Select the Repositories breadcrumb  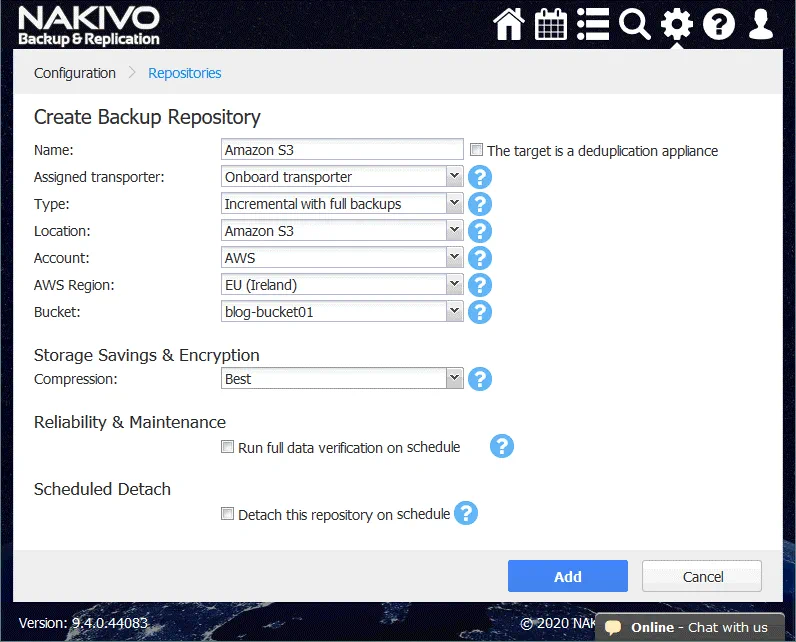pyautogui.click(x=185, y=73)
